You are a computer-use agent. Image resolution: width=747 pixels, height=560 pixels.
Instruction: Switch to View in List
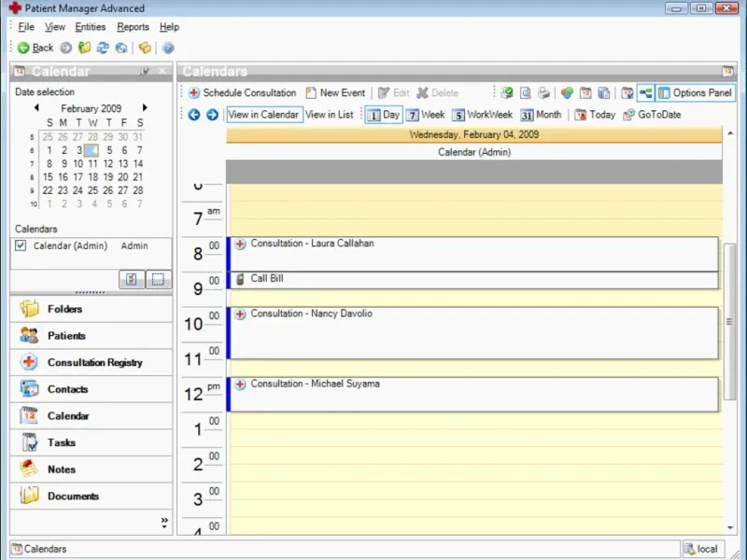330,115
